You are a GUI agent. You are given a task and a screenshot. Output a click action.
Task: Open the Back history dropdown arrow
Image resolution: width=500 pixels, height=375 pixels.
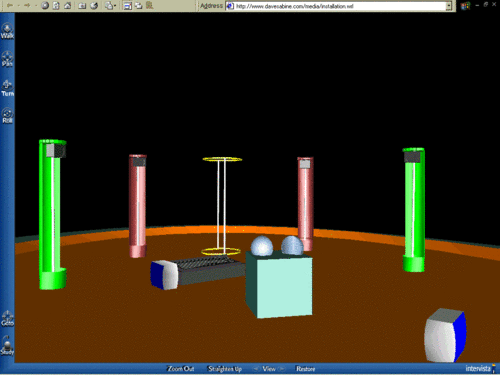point(18,6)
